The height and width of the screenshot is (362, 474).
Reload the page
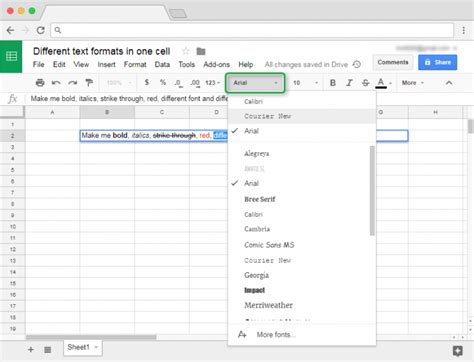[x=40, y=30]
